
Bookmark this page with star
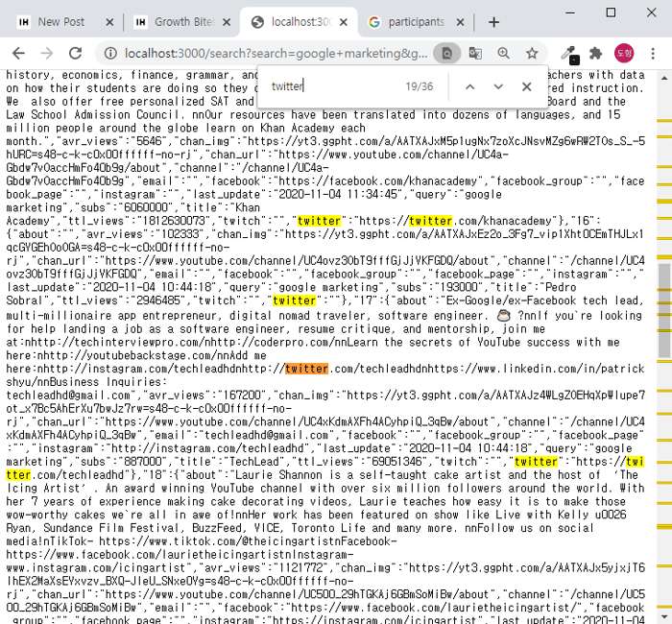tap(532, 54)
